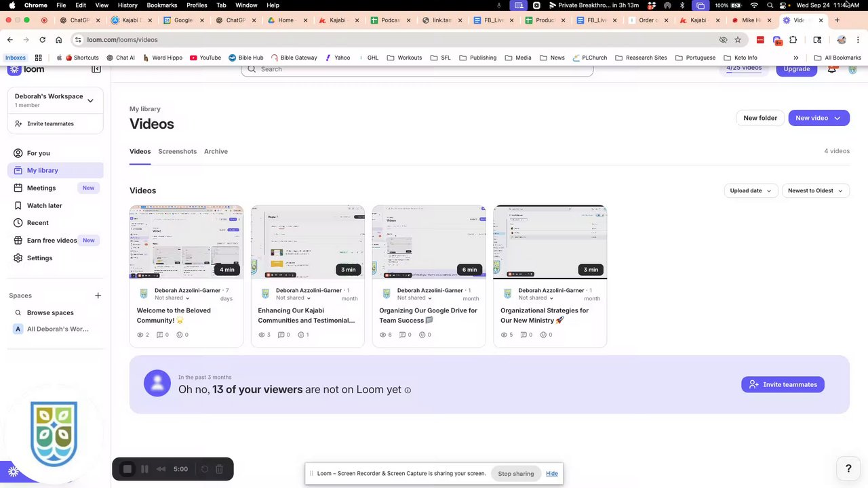Open Organizing Our Google Drive video thumbnail
The width and height of the screenshot is (868, 488).
[429, 242]
